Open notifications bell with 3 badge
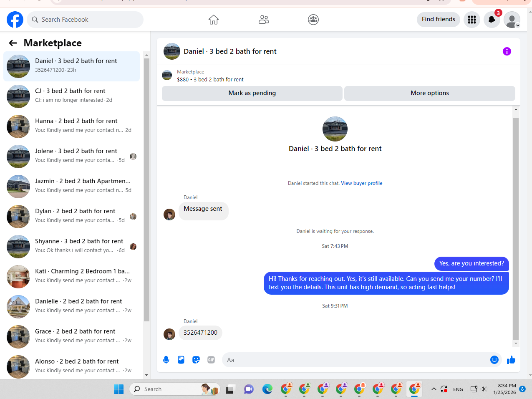The height and width of the screenshot is (399, 532). [492, 20]
